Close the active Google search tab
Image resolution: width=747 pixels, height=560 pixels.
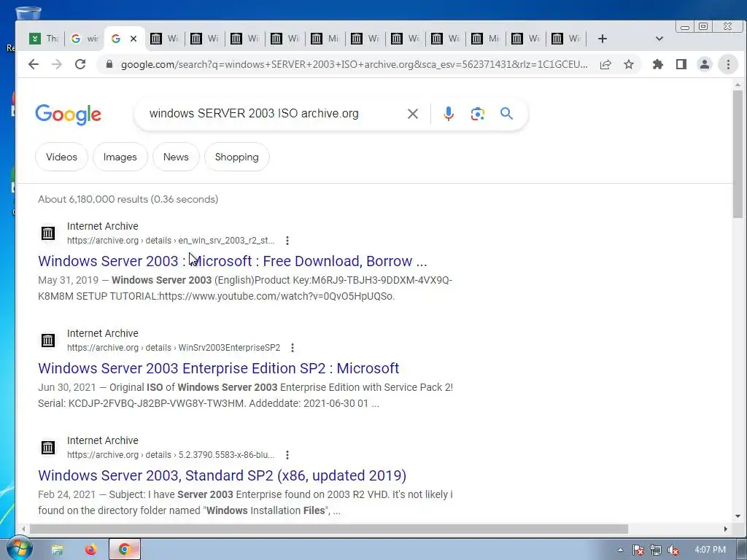click(133, 39)
